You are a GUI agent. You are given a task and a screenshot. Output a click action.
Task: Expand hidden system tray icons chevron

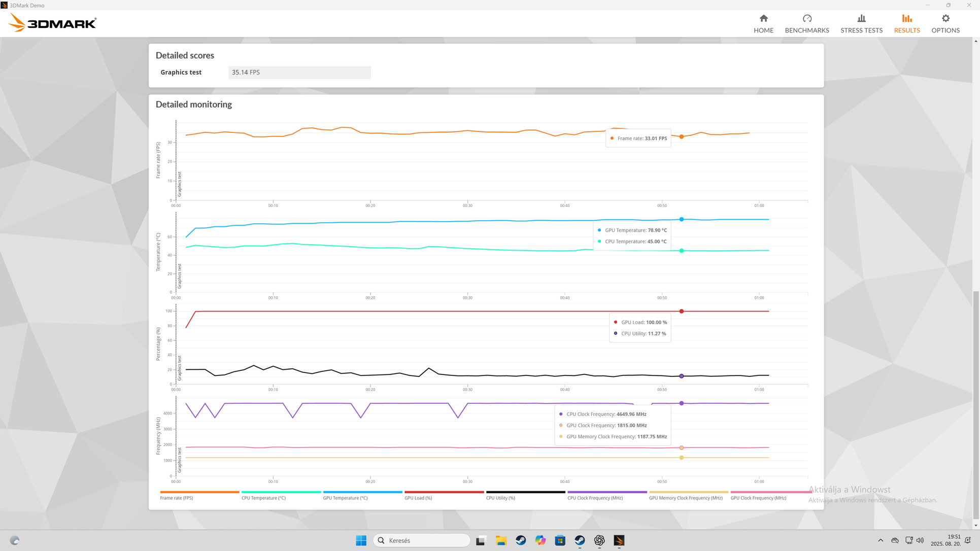[x=881, y=540]
